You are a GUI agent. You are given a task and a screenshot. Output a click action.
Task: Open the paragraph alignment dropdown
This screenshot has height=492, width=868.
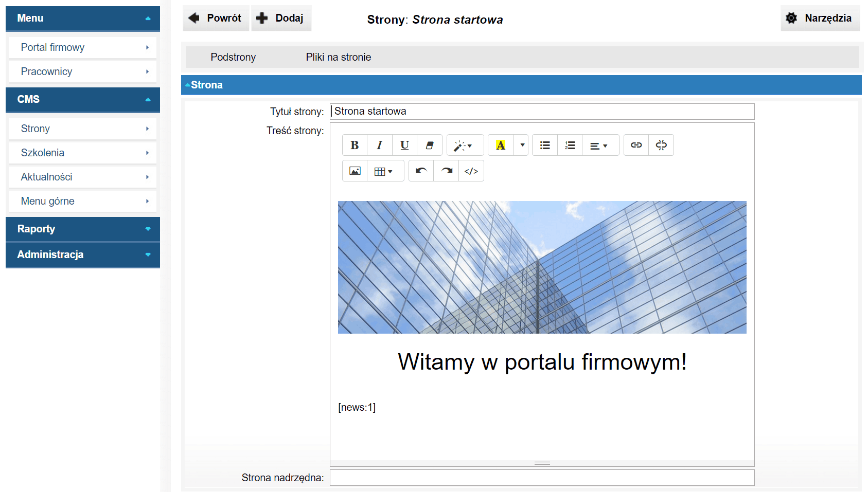599,145
